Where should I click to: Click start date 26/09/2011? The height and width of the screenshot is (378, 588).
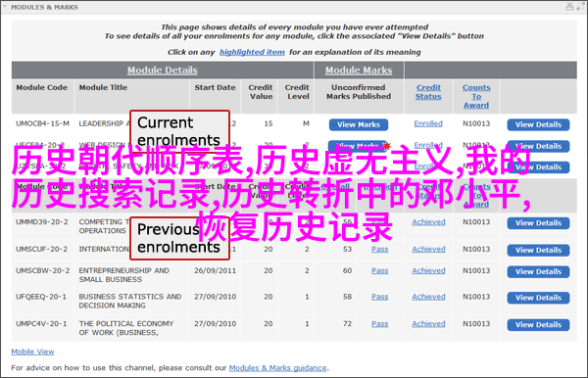[x=215, y=270]
